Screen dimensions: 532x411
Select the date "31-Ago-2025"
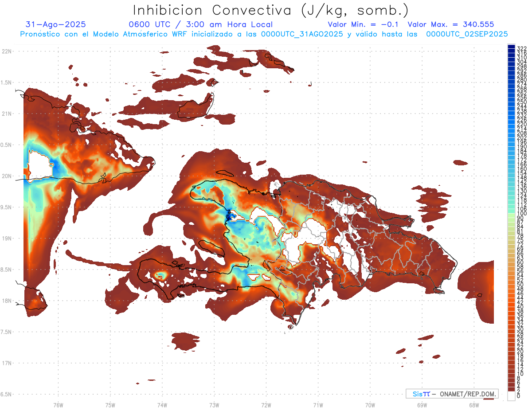[56, 24]
